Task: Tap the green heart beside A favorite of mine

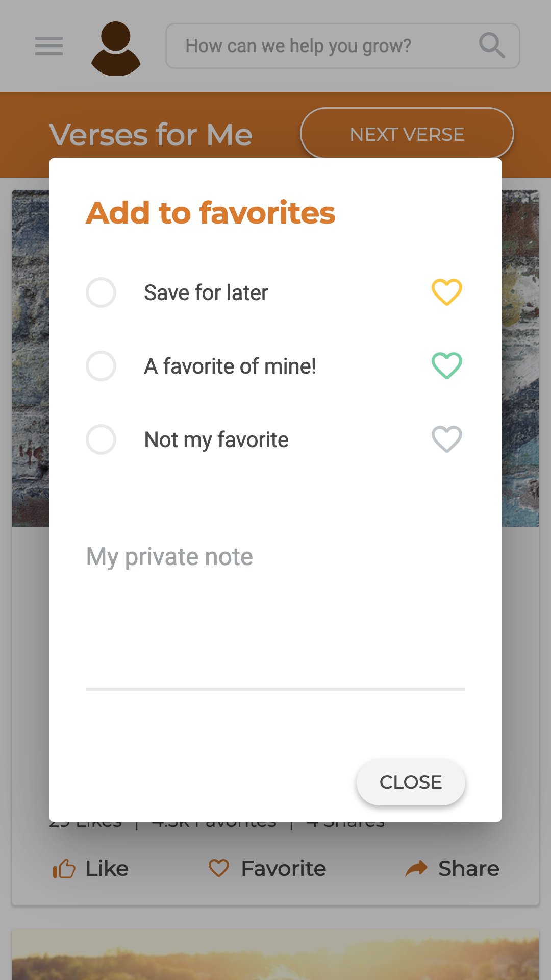Action: (447, 366)
